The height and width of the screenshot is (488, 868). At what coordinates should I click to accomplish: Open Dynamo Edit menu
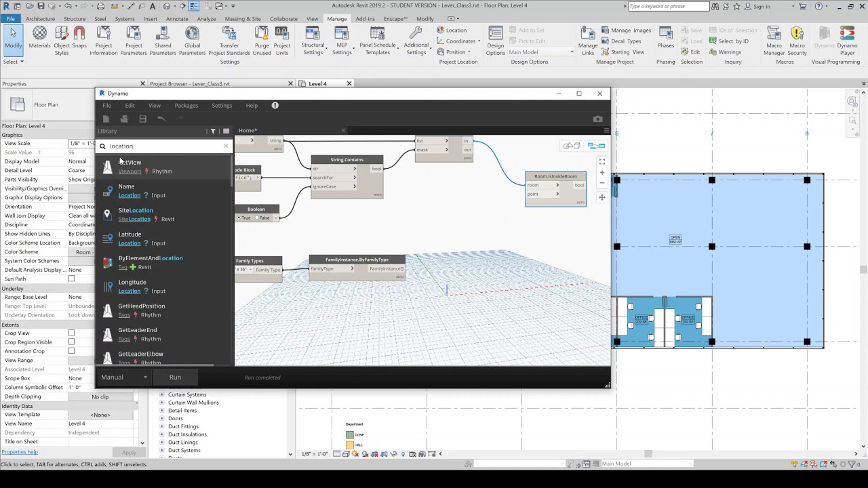point(130,106)
